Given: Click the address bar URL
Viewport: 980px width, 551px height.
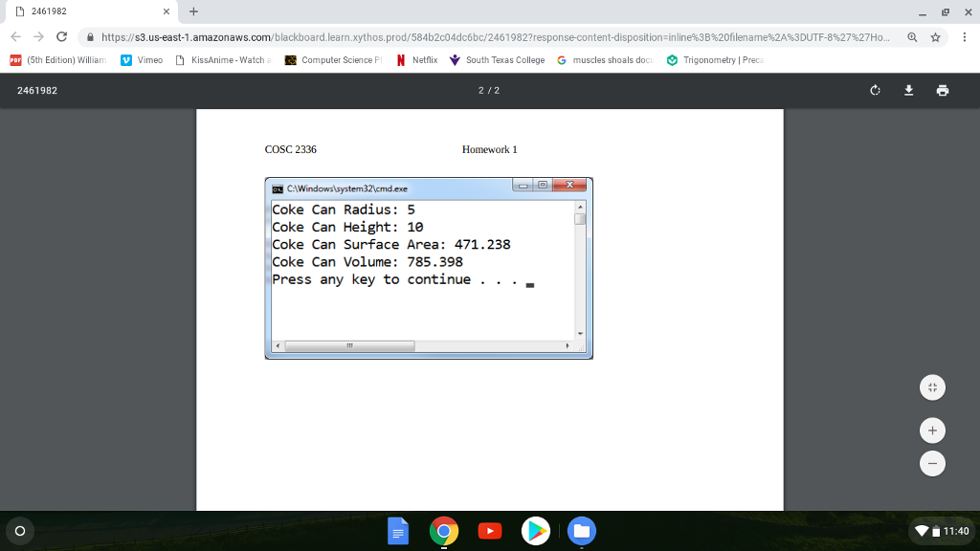Looking at the screenshot, I should point(496,37).
